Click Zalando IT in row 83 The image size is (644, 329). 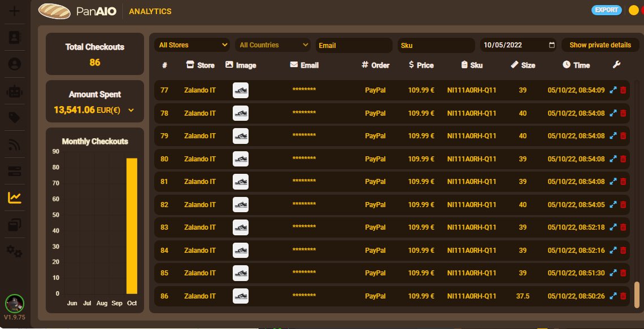pos(200,227)
